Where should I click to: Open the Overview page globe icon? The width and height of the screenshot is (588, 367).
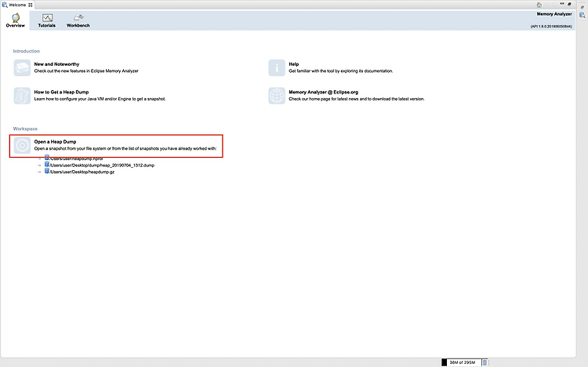16,17
